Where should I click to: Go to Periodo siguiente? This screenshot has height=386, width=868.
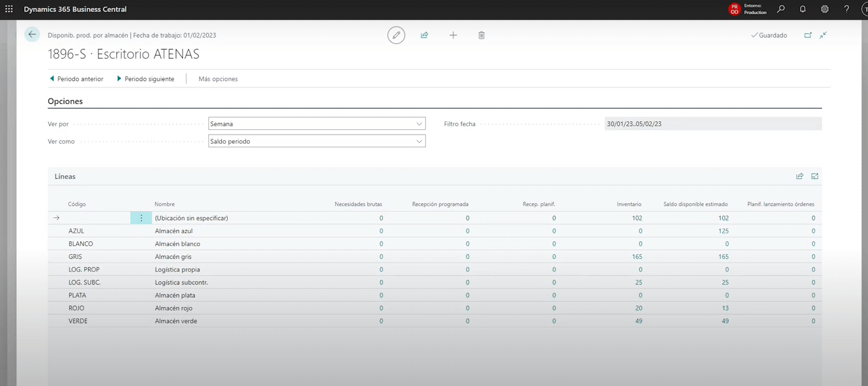146,79
